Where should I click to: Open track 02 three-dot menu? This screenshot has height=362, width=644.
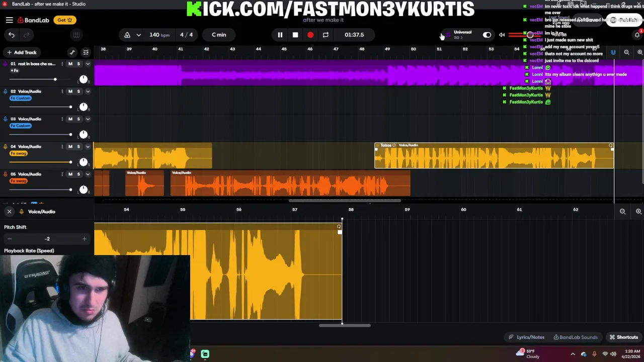pos(62,92)
